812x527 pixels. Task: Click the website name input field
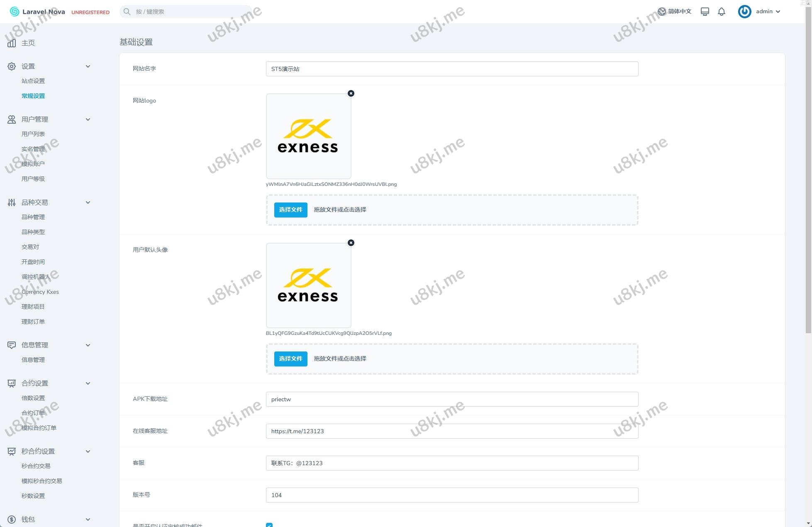(x=451, y=69)
